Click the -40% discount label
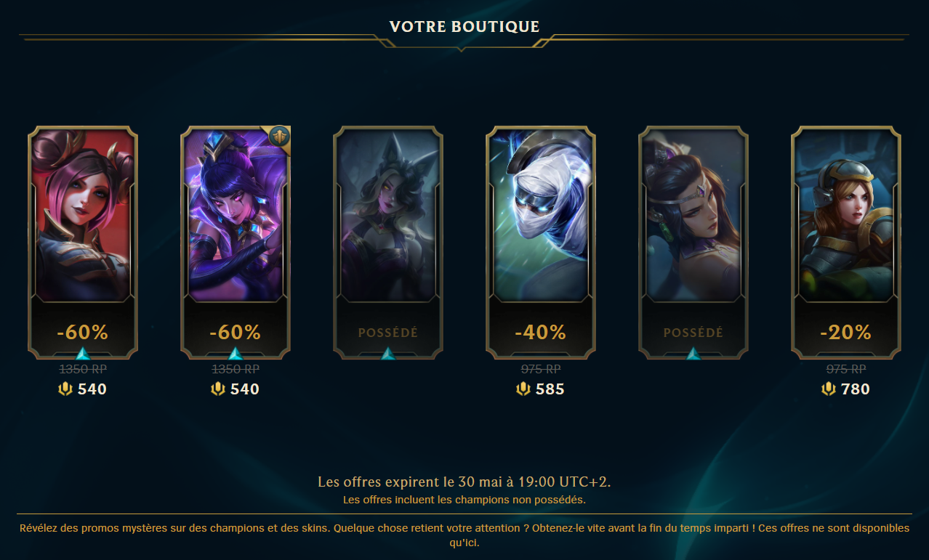The height and width of the screenshot is (560, 929). [x=541, y=333]
